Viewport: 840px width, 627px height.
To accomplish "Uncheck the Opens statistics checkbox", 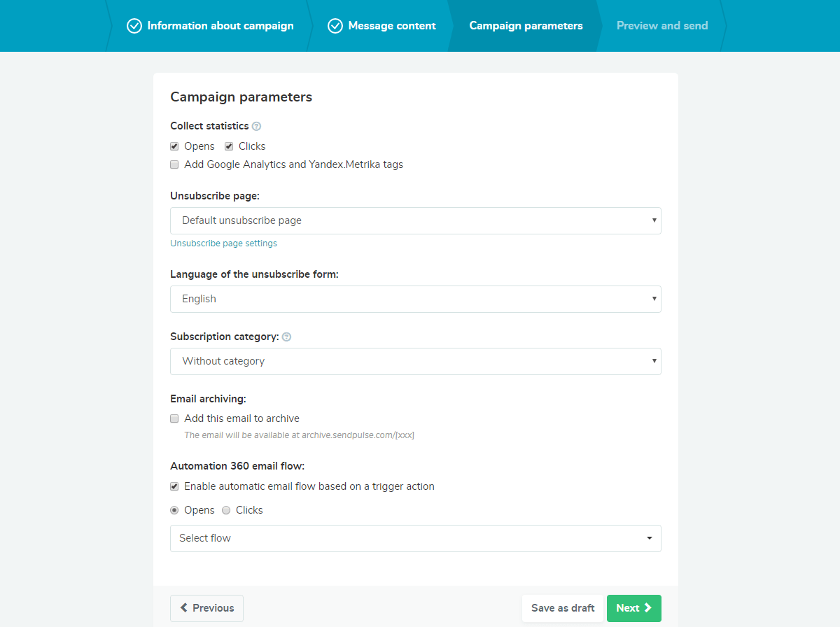I will tap(174, 146).
